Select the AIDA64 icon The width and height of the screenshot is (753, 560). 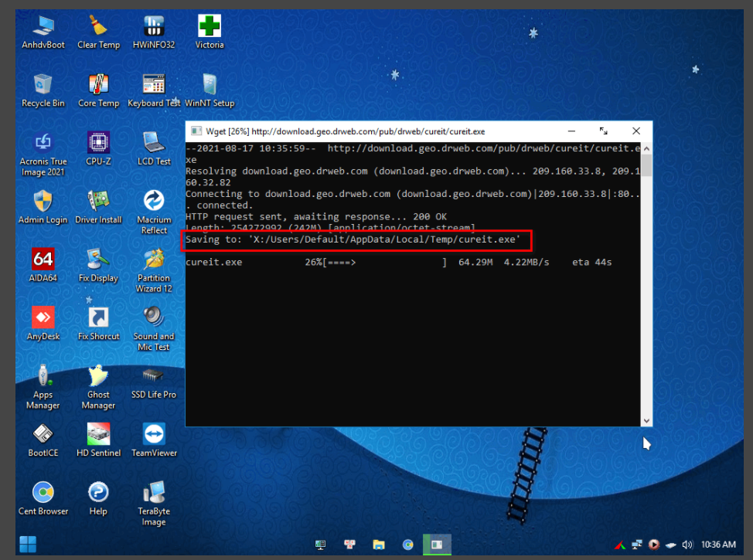pos(43,265)
